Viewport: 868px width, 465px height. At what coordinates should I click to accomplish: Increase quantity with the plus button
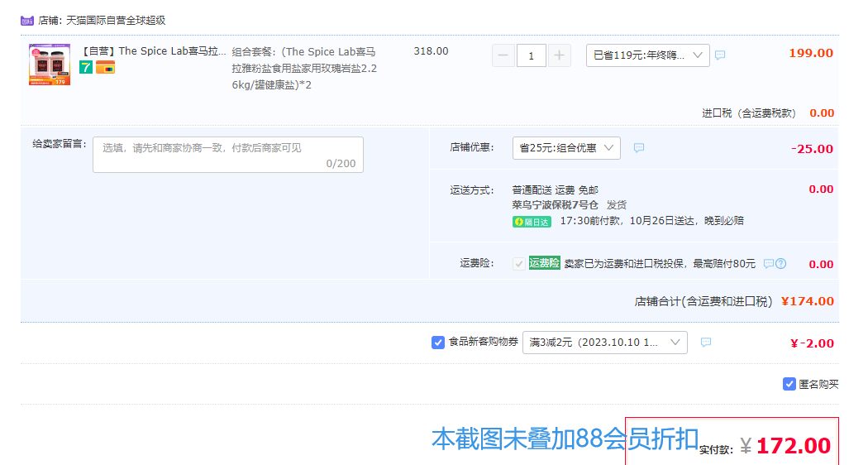(559, 55)
